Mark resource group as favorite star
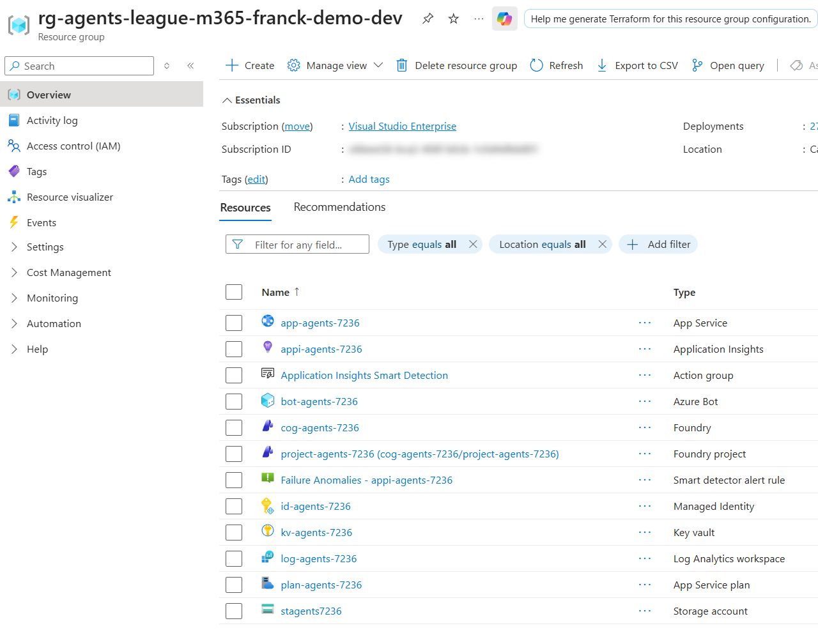 [454, 19]
